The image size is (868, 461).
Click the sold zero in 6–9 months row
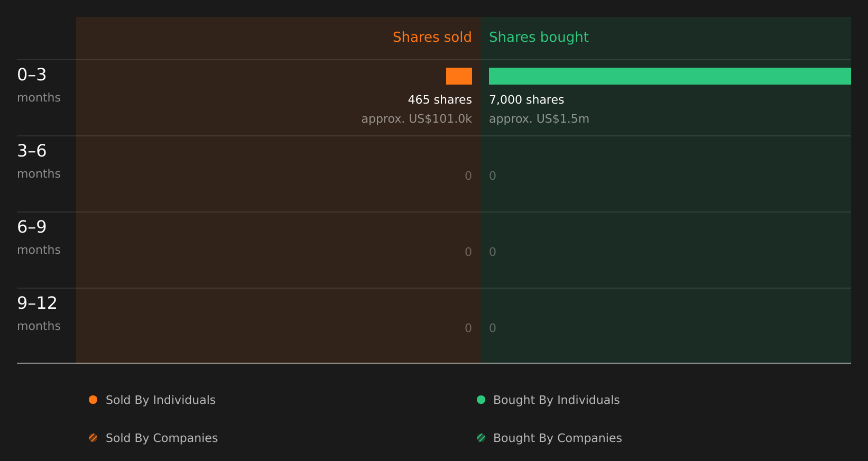468,252
